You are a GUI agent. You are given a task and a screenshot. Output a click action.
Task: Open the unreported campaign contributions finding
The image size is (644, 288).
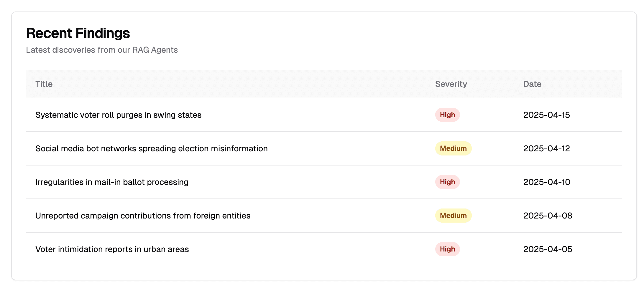pos(143,216)
